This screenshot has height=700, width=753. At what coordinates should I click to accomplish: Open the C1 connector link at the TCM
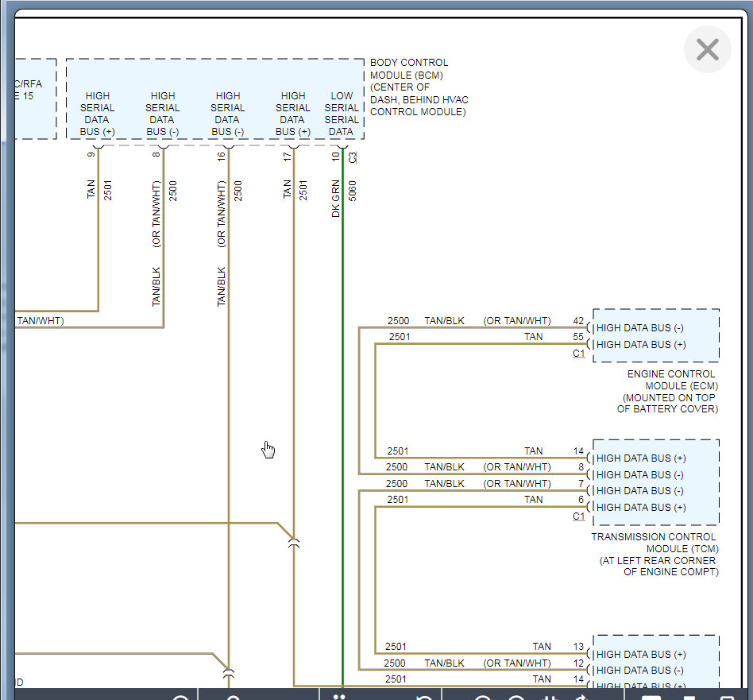578,516
